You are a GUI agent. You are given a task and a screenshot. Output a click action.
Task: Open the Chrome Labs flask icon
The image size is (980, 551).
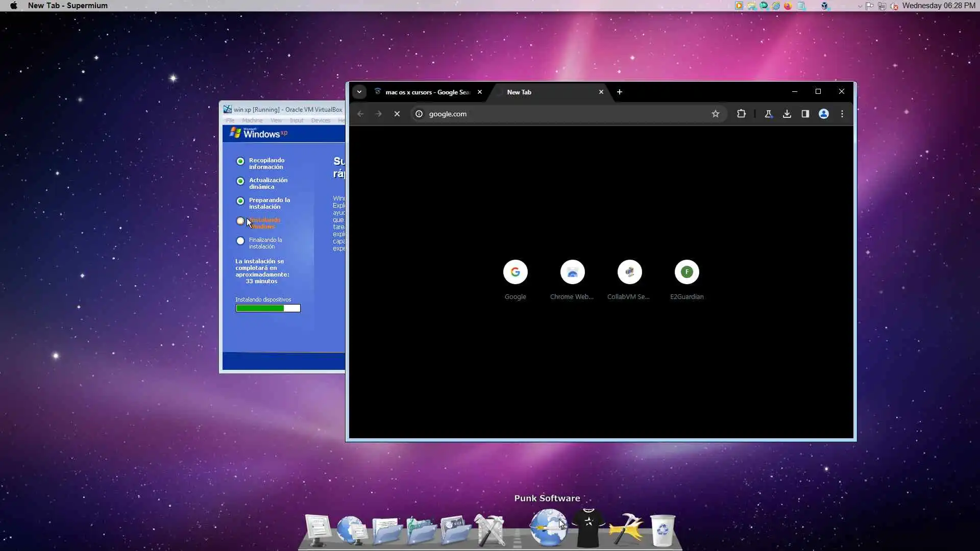(768, 114)
